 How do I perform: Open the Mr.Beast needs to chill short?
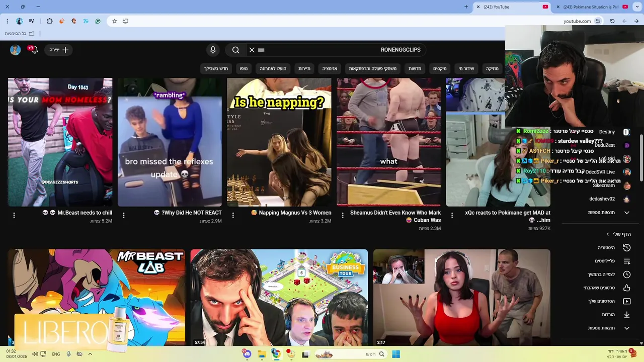(x=60, y=142)
